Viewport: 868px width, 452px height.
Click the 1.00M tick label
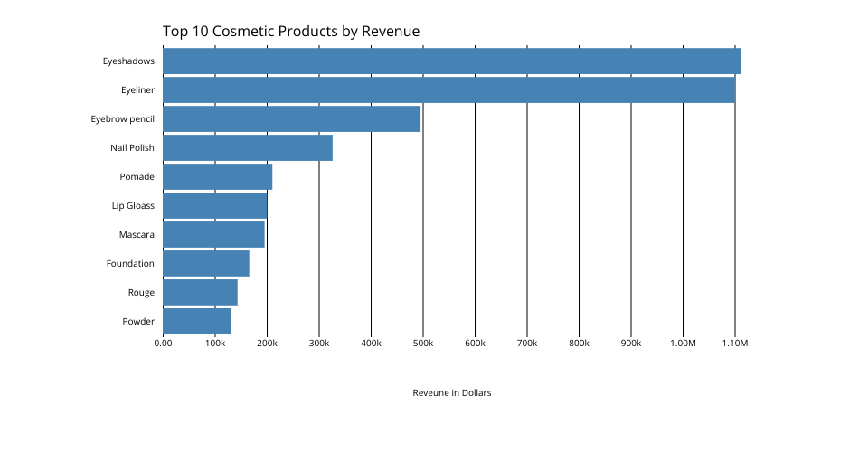[x=683, y=344]
